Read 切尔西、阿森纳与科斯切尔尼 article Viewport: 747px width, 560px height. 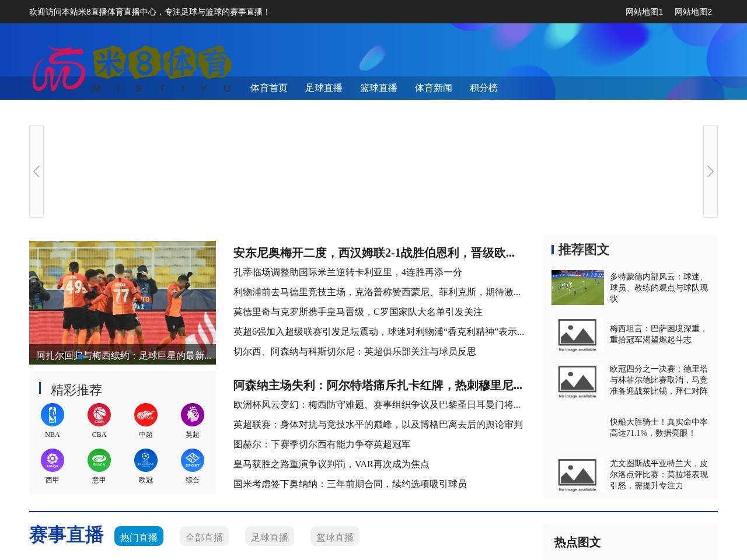pos(355,352)
